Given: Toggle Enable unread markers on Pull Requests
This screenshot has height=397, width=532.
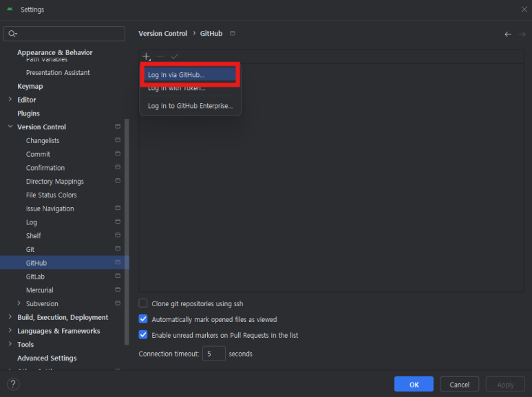Looking at the screenshot, I should pyautogui.click(x=143, y=335).
